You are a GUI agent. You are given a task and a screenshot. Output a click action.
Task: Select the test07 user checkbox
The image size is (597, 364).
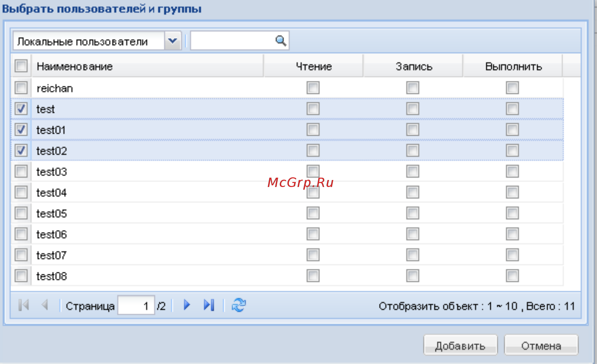coord(21,255)
